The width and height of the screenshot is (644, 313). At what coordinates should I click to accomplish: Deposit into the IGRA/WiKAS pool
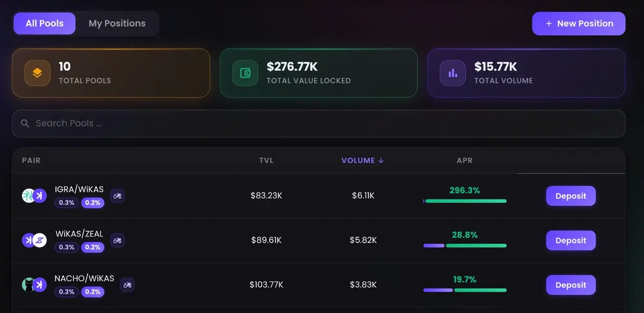[570, 196]
